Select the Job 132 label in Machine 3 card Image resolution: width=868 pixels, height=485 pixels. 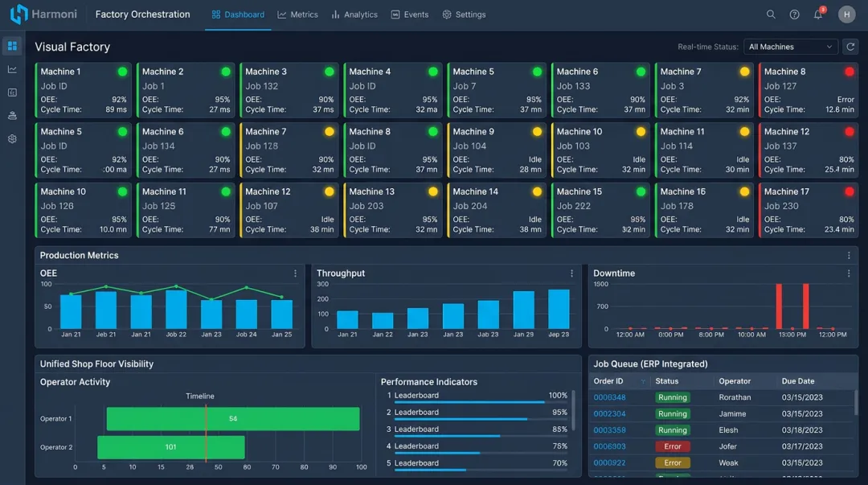pyautogui.click(x=261, y=86)
